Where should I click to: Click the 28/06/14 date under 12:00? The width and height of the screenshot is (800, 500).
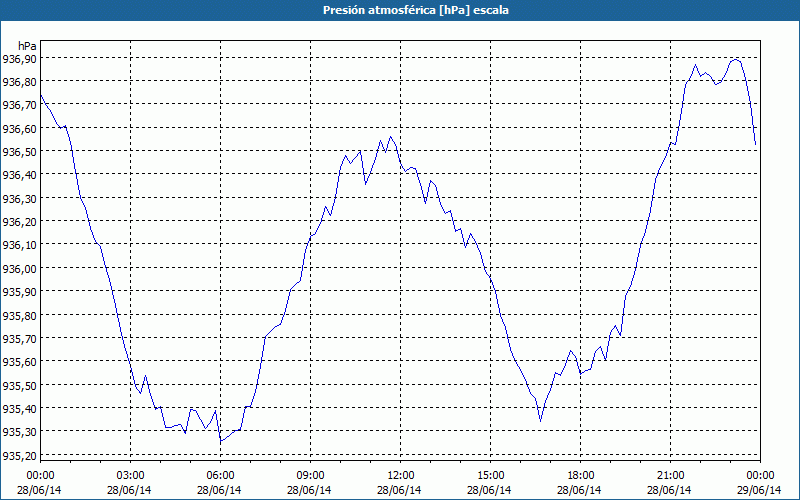(399, 490)
